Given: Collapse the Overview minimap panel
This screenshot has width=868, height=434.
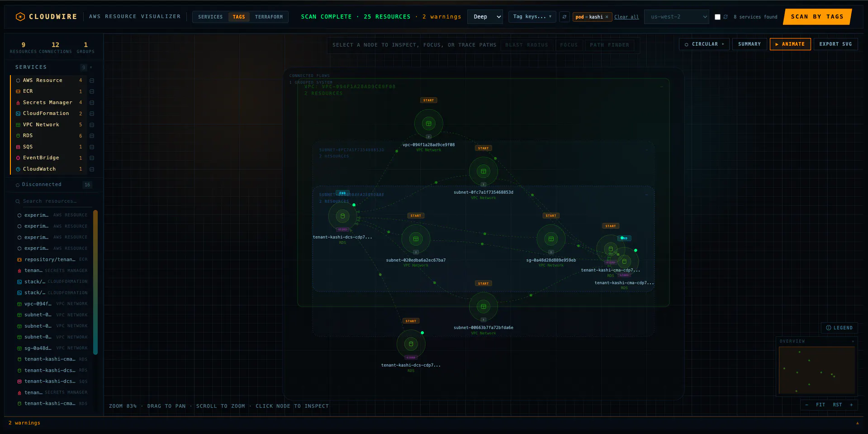Looking at the screenshot, I should pos(853,341).
